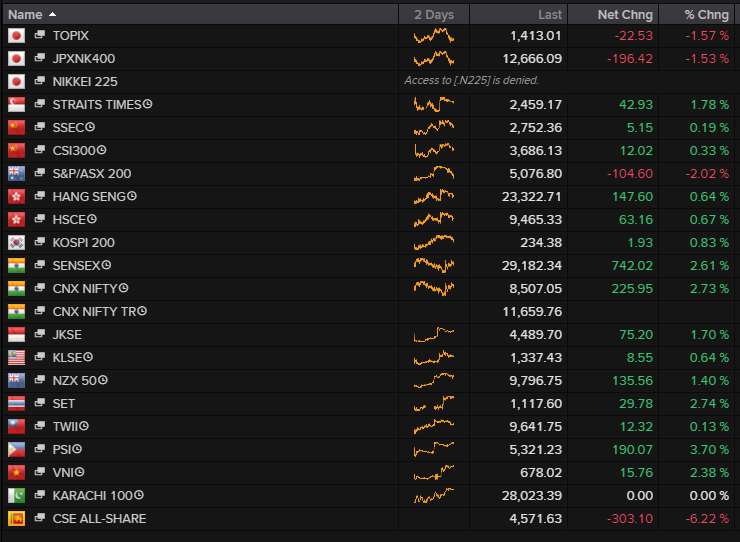The image size is (740, 542).
Task: Open the popup window icon beside HSCE
Action: pos(40,219)
